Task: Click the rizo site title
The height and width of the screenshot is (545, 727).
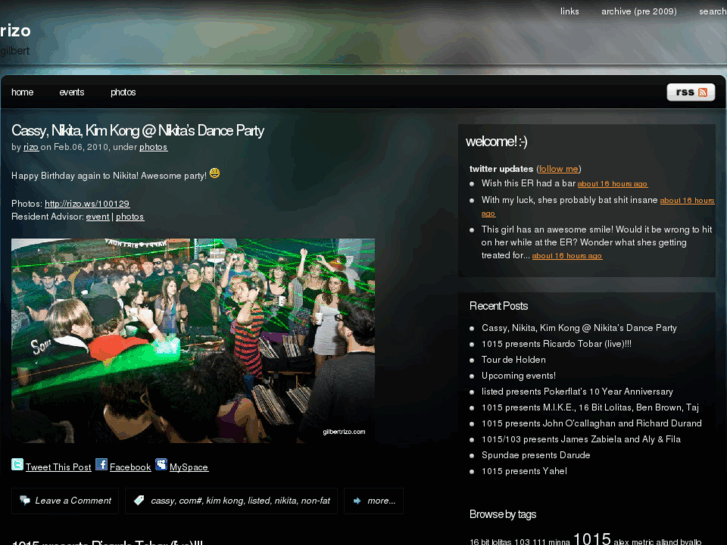Action: pyautogui.click(x=15, y=31)
